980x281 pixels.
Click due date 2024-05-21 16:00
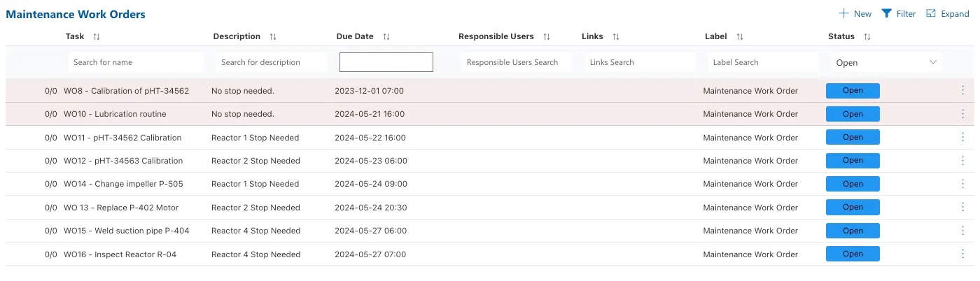[x=370, y=114]
